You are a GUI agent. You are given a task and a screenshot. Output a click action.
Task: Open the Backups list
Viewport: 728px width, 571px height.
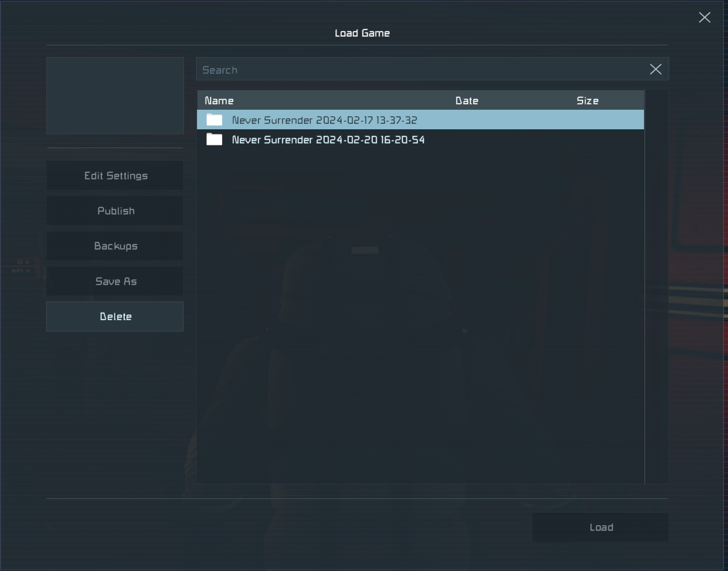115,246
